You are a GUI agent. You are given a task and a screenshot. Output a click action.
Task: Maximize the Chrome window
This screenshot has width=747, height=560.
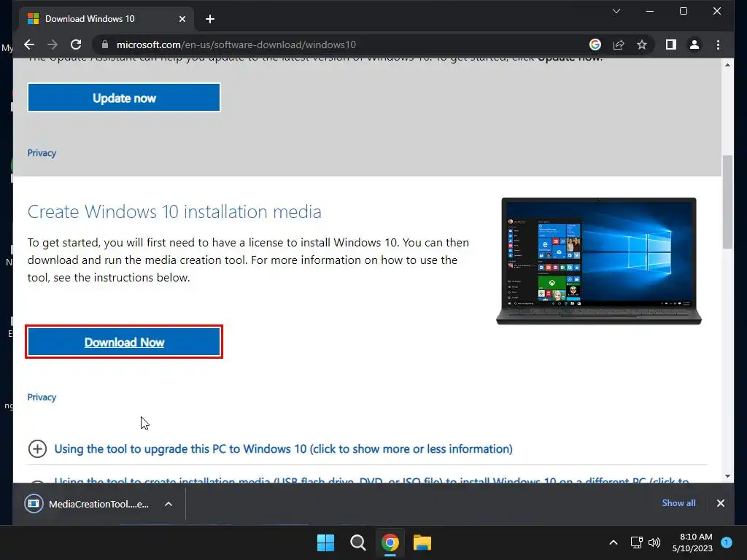pos(683,11)
